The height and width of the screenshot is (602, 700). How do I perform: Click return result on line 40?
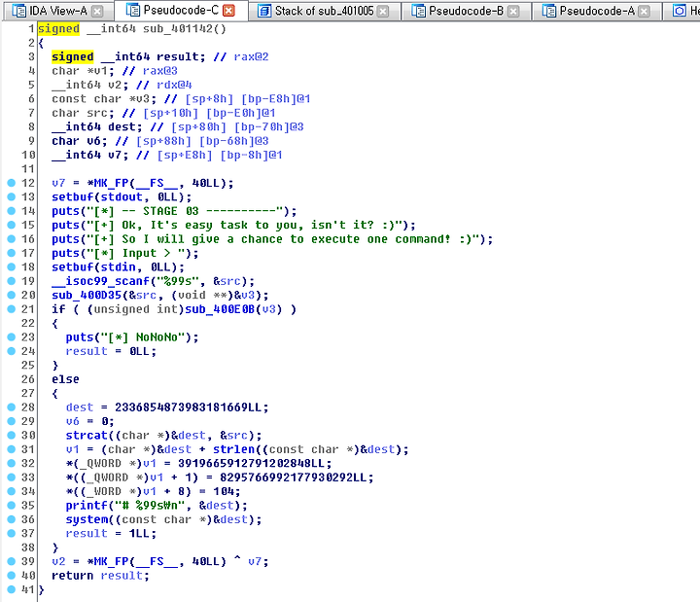[100, 576]
